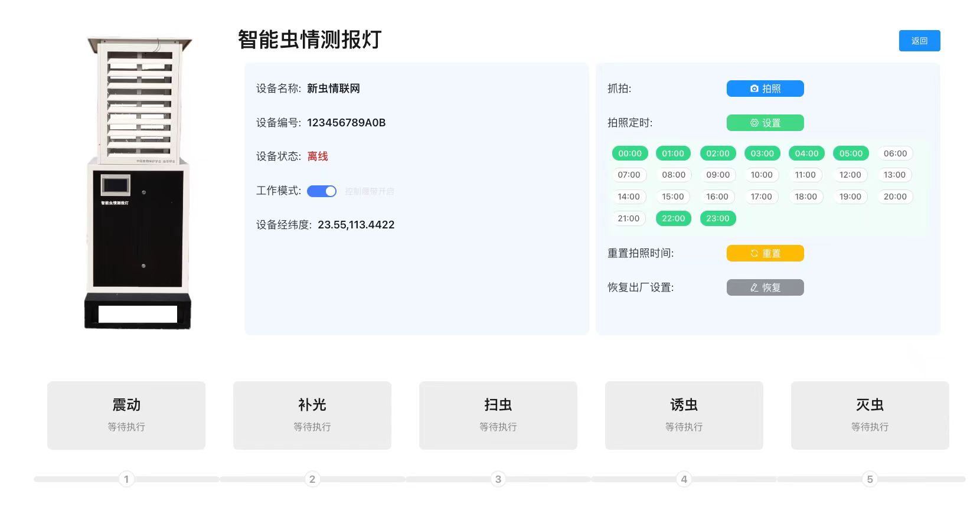Toggle the 工作模式 switch
The height and width of the screenshot is (507, 980).
[x=322, y=191]
